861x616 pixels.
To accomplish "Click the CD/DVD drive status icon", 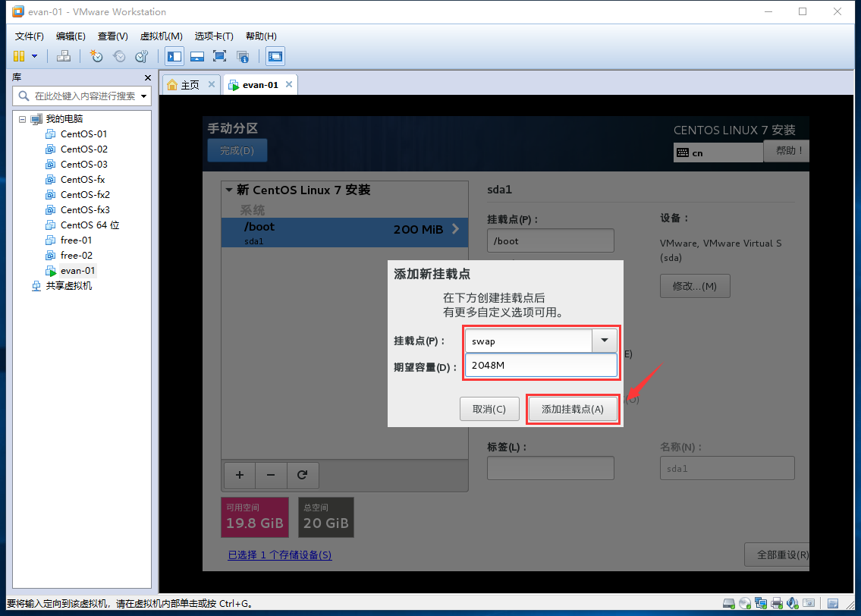I will pos(745,603).
